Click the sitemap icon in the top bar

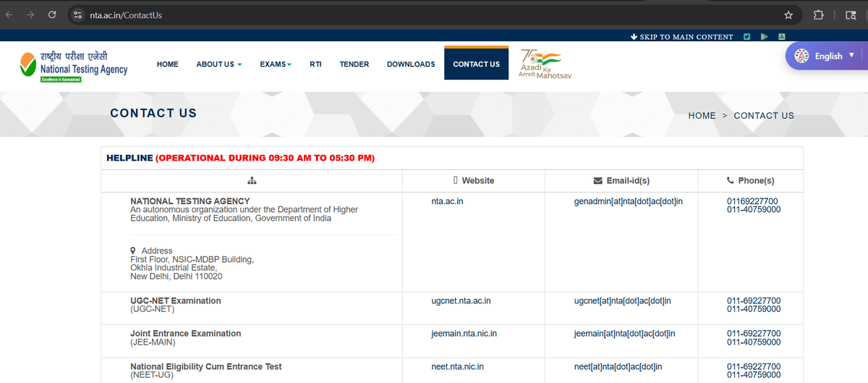pyautogui.click(x=782, y=36)
